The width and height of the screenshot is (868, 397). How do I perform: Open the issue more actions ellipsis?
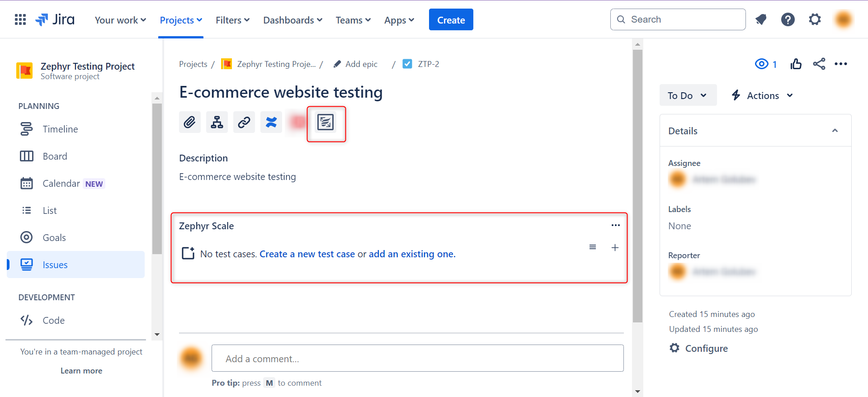(x=841, y=64)
